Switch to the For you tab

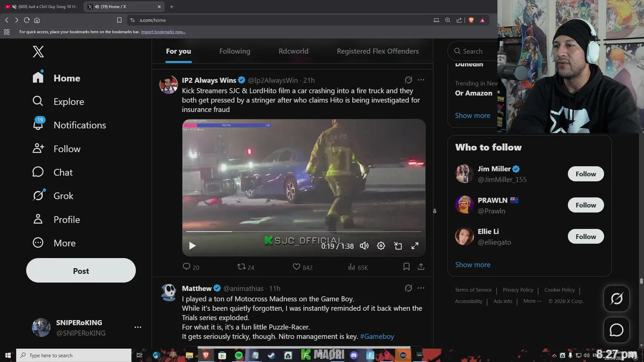click(x=179, y=51)
